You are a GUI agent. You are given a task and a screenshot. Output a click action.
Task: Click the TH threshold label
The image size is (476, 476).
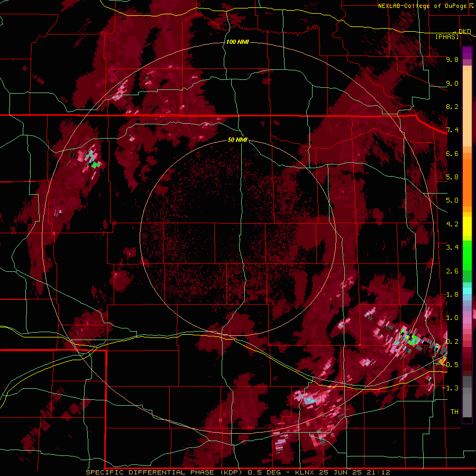pyautogui.click(x=454, y=412)
